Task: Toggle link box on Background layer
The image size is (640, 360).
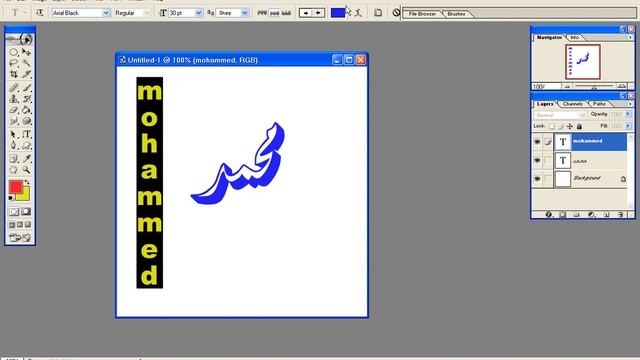Action: pos(548,179)
